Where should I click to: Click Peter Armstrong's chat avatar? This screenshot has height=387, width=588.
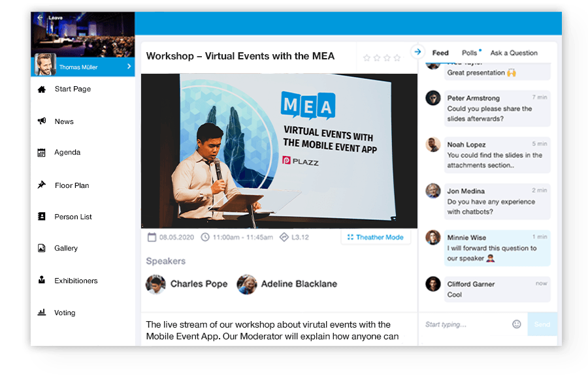coord(433,98)
